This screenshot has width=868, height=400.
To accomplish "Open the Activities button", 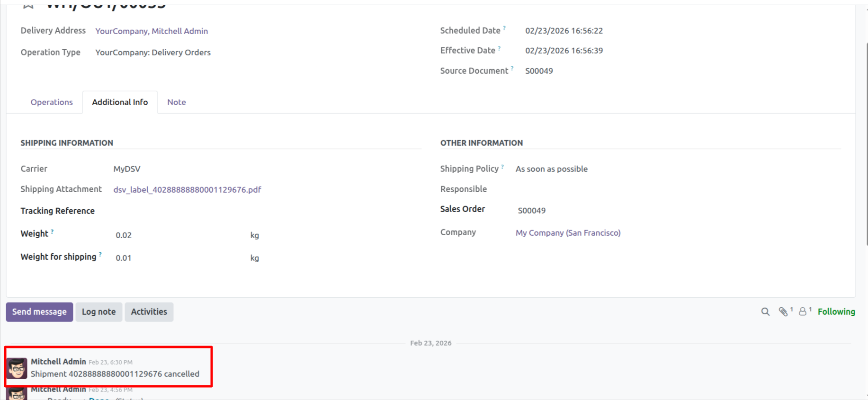I will click(x=149, y=312).
